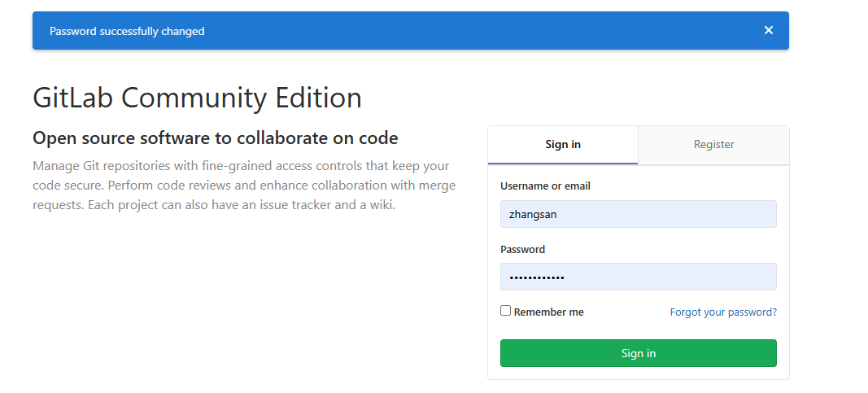Click the Password successfully changed message text
The image size is (868, 393).
[x=127, y=32]
